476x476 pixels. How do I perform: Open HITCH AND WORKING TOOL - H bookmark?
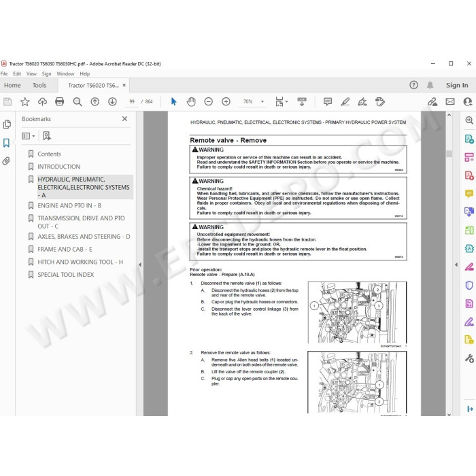[80, 262]
